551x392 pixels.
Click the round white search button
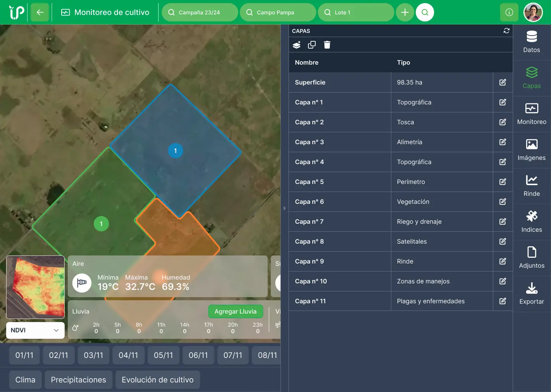pyautogui.click(x=425, y=12)
